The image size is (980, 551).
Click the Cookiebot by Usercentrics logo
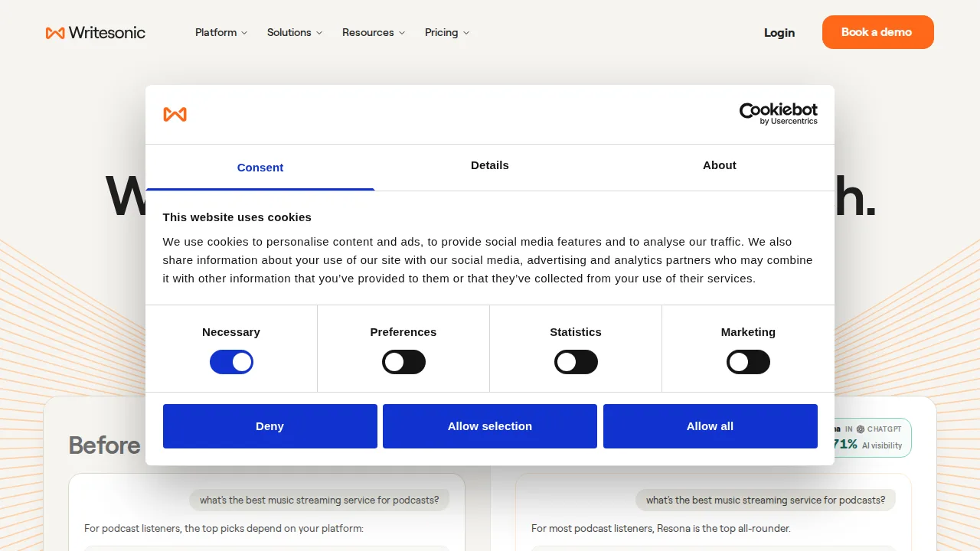(778, 114)
